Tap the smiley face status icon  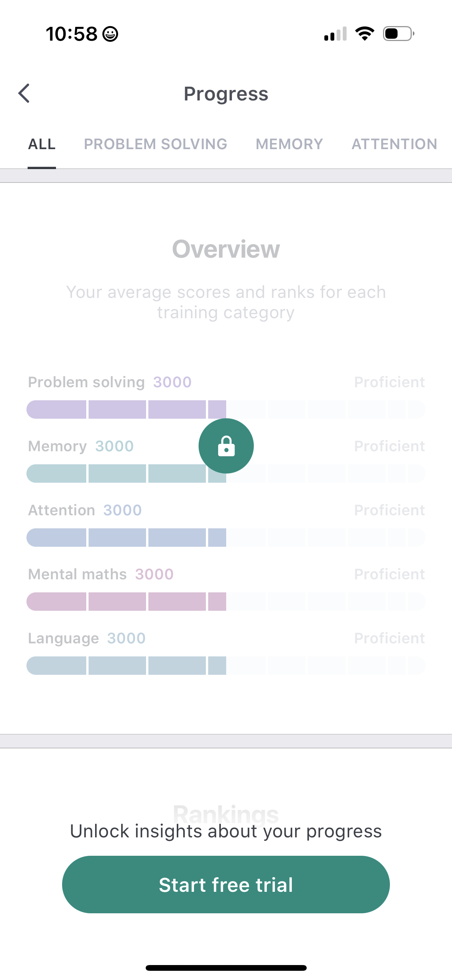click(110, 34)
